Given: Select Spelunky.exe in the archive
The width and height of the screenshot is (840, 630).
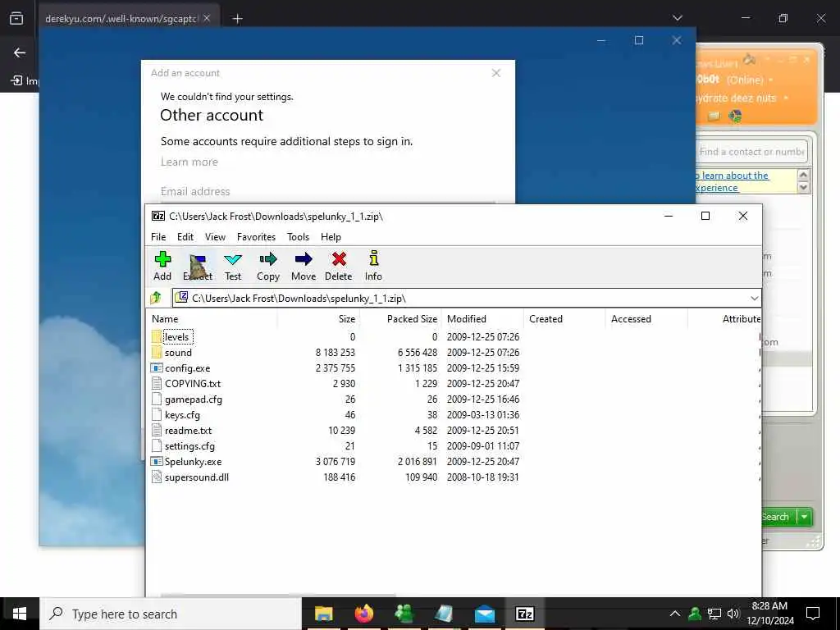Looking at the screenshot, I should click(193, 461).
